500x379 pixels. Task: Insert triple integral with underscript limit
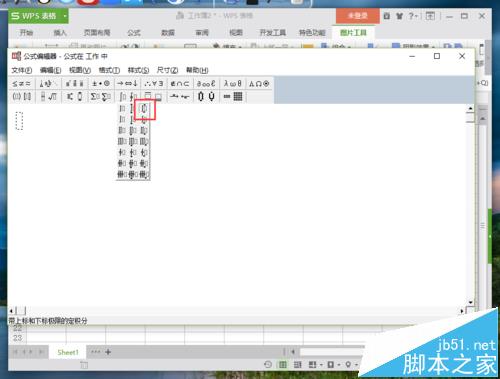133,141
